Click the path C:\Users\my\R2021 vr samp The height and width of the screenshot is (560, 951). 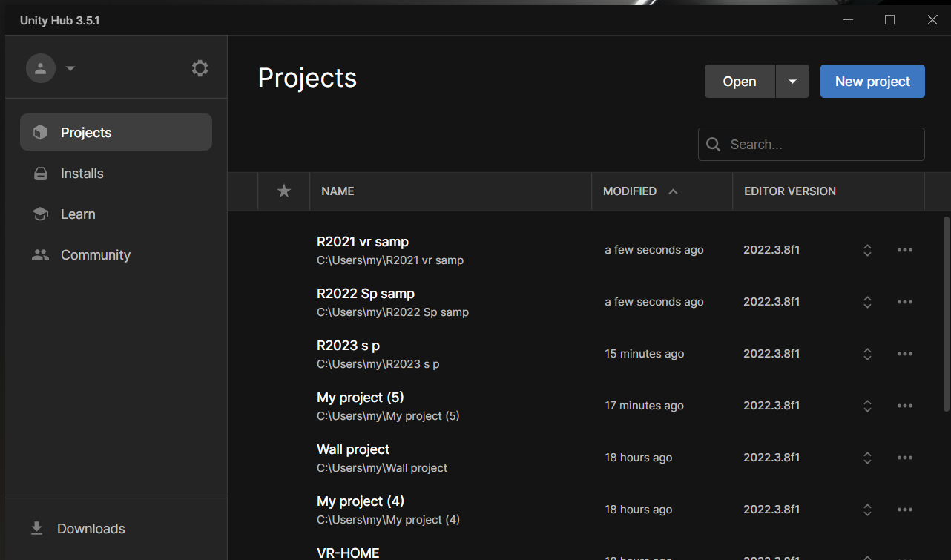[390, 260]
